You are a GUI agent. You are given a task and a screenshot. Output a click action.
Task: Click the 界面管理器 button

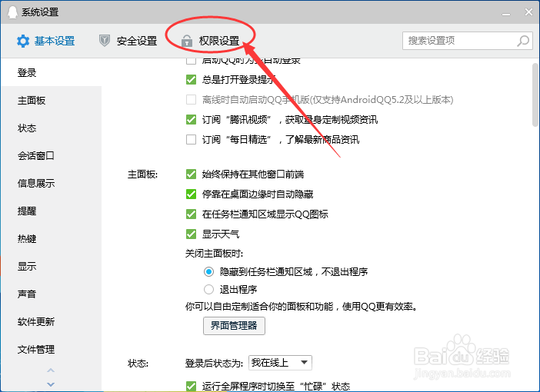pyautogui.click(x=234, y=326)
